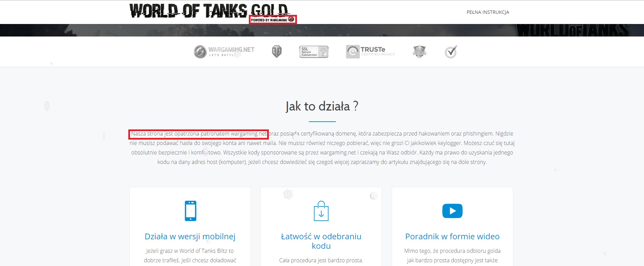Click the SSL Secure Connection badge
The width and height of the screenshot is (644, 266).
click(314, 52)
